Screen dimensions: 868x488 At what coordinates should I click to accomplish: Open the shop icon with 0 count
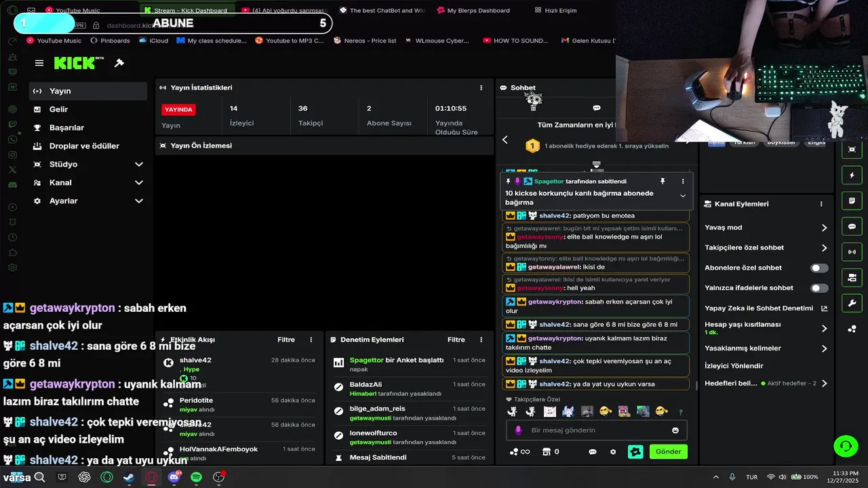click(551, 451)
